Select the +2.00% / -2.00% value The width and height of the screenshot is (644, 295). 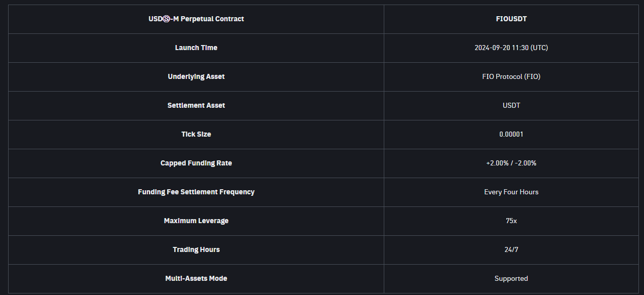(511, 163)
